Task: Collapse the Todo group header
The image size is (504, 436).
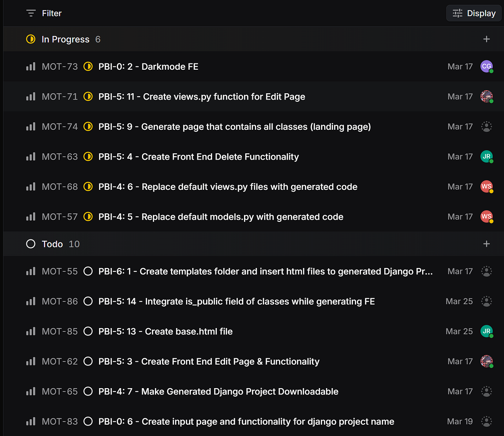Action: click(52, 244)
